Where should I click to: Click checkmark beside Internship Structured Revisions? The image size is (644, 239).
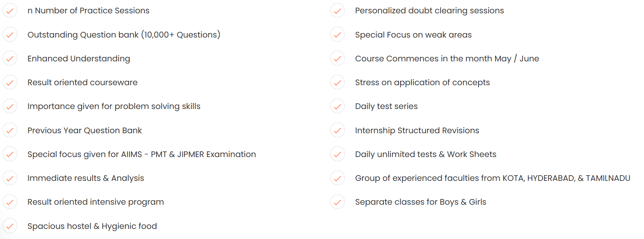[337, 130]
